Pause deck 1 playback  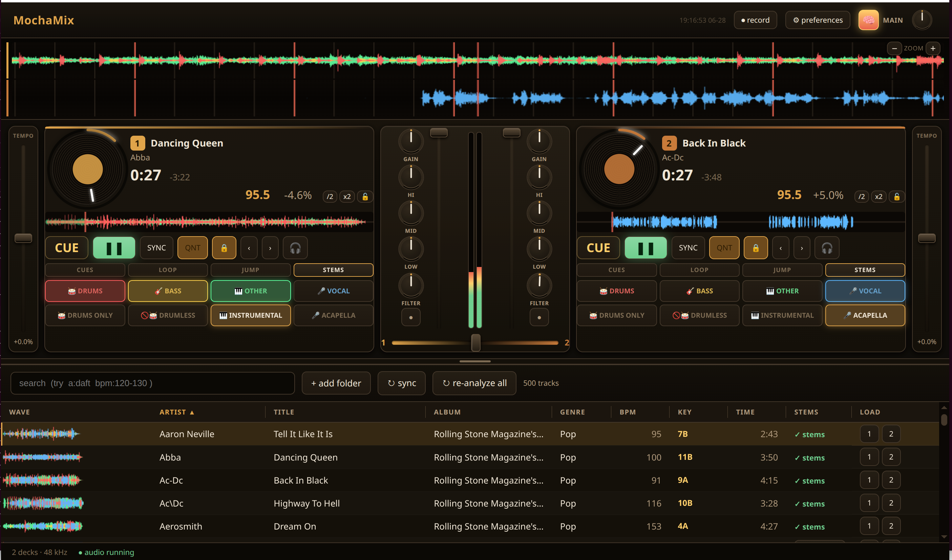(114, 248)
